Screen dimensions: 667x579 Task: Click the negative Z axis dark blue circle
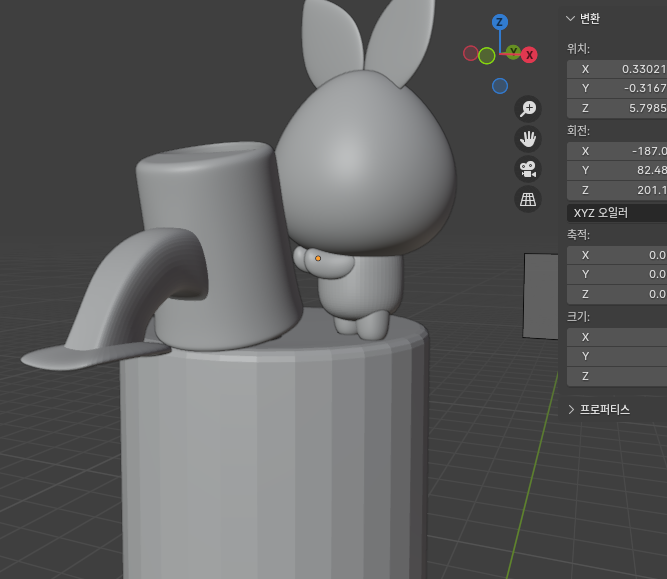(500, 86)
